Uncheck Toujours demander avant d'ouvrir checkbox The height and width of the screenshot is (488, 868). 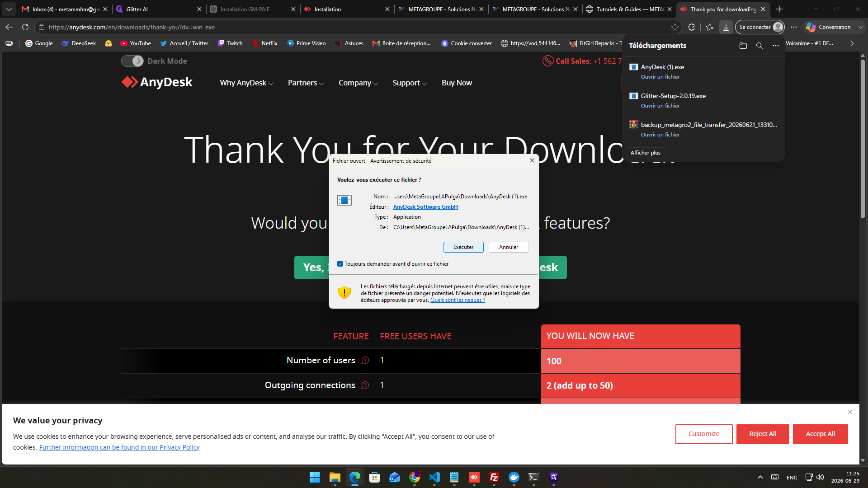[340, 264]
